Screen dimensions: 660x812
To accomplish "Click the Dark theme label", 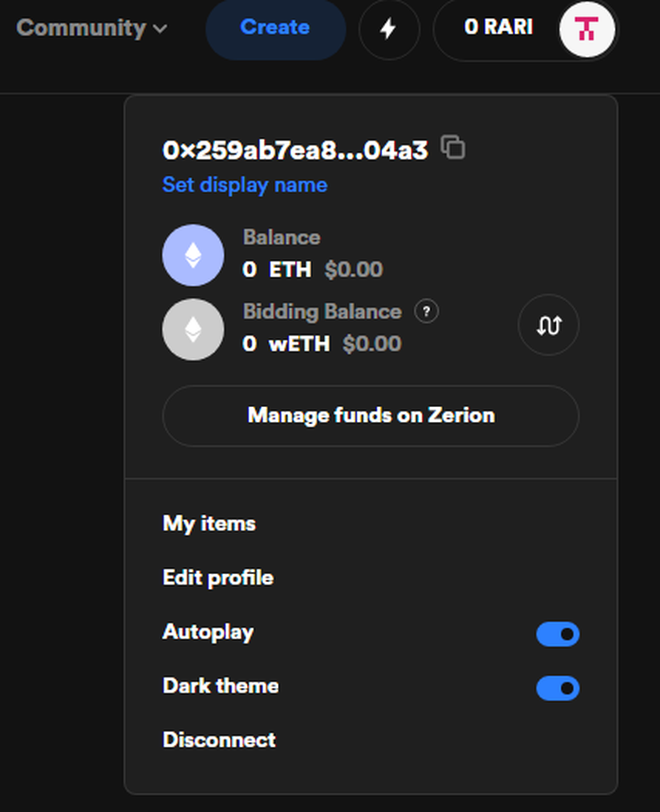I will (x=221, y=685).
